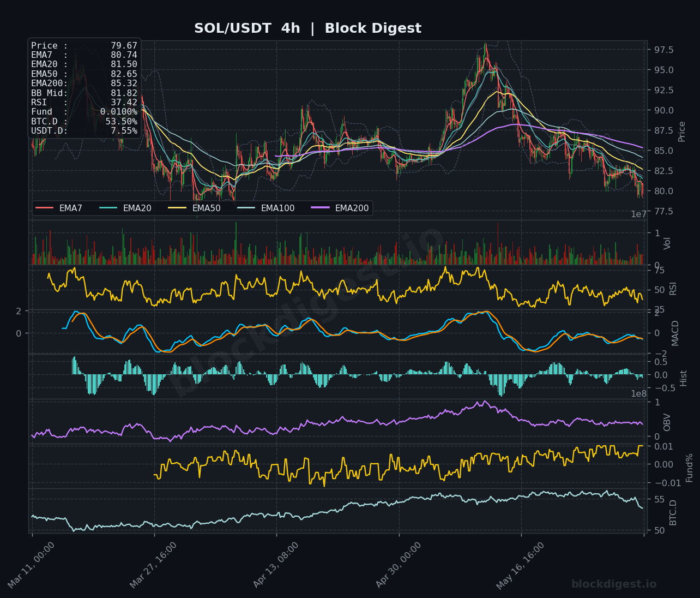
Task: Click the 0.01 tick on Fund% axis
Action: tap(663, 447)
